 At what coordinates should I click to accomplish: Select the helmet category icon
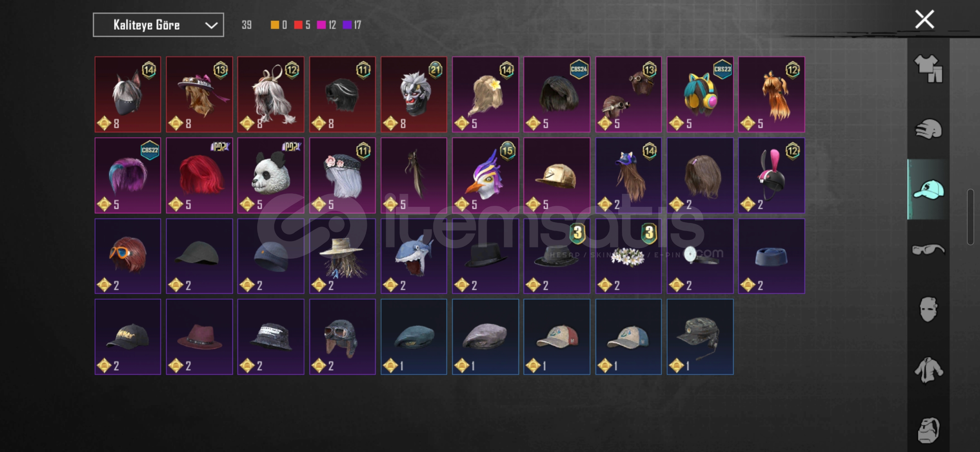click(x=928, y=129)
